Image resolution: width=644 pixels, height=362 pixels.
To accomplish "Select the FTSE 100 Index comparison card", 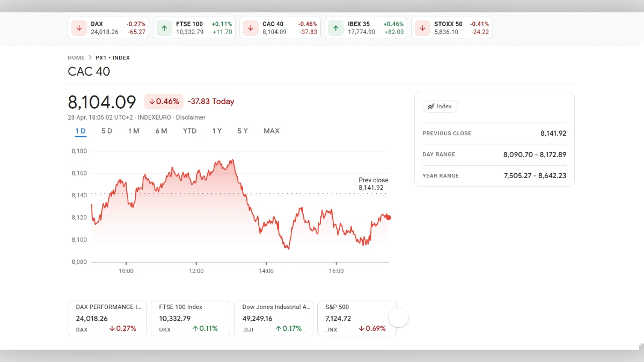I will point(190,317).
